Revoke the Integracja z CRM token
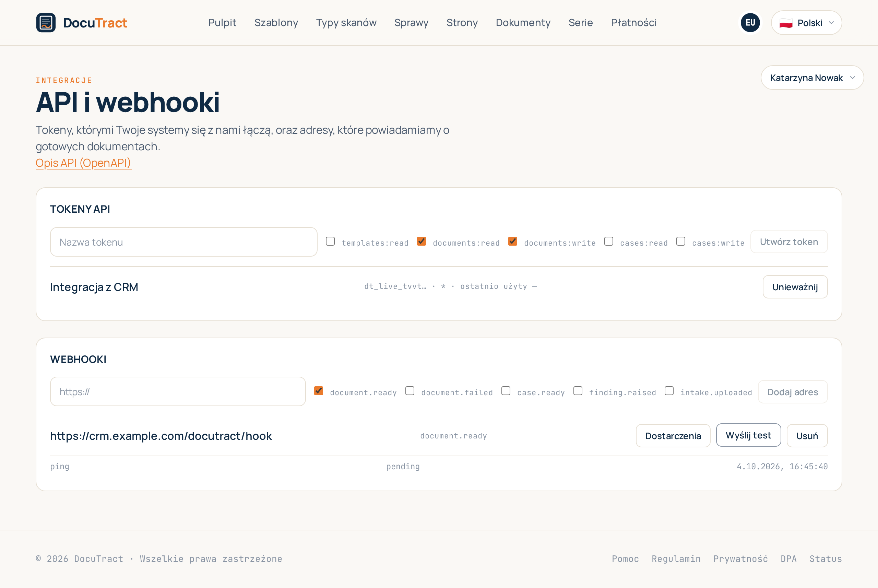Viewport: 878px width, 588px height. [795, 287]
